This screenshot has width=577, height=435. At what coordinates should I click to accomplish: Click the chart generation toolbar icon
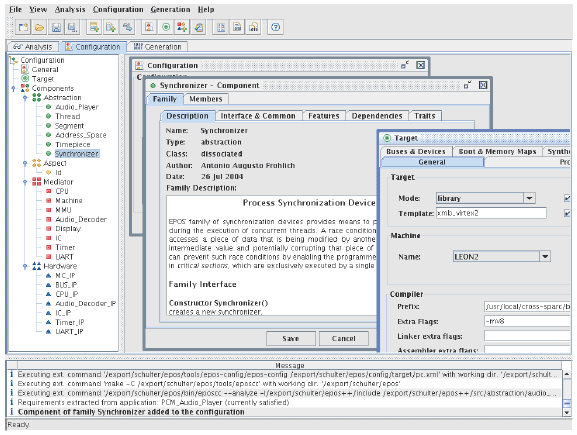click(x=254, y=27)
